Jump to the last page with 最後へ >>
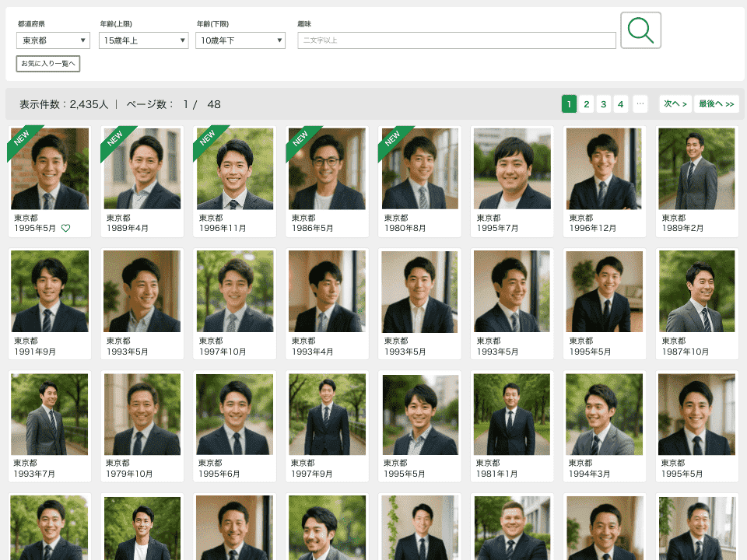This screenshot has height=560, width=747. click(x=716, y=103)
